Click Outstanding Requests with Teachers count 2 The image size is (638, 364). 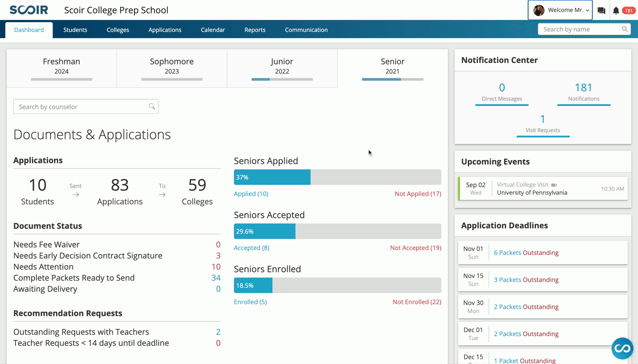(218, 332)
